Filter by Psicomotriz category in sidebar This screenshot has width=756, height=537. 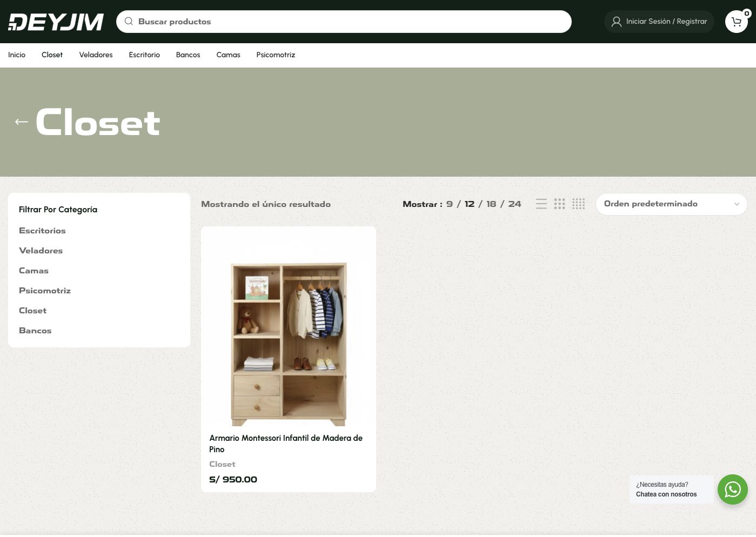point(45,291)
